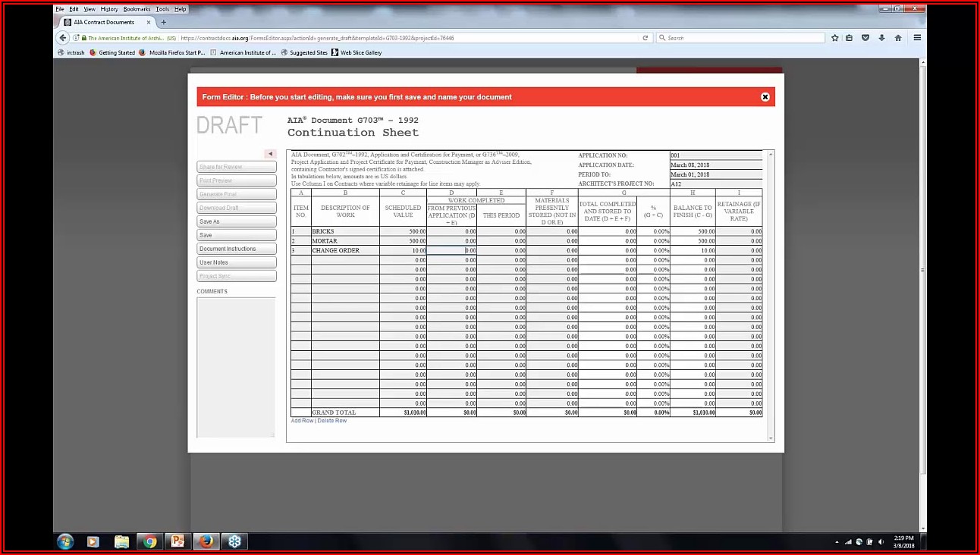Click the form's up scroll arrow
Viewport: 980px width, 555px height.
click(x=771, y=155)
